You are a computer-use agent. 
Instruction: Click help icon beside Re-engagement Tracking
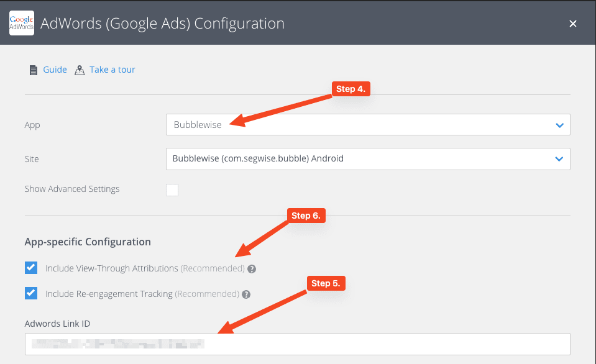point(246,294)
